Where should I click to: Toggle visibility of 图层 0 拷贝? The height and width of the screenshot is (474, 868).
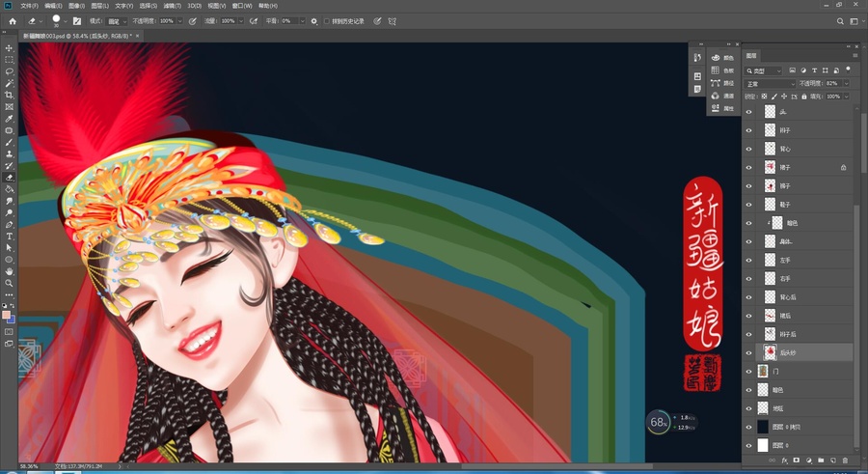(749, 427)
